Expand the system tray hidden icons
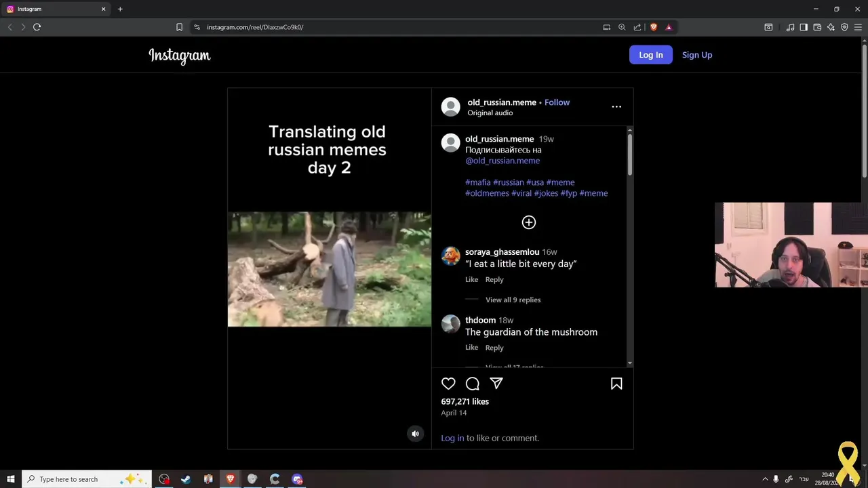 (766, 479)
